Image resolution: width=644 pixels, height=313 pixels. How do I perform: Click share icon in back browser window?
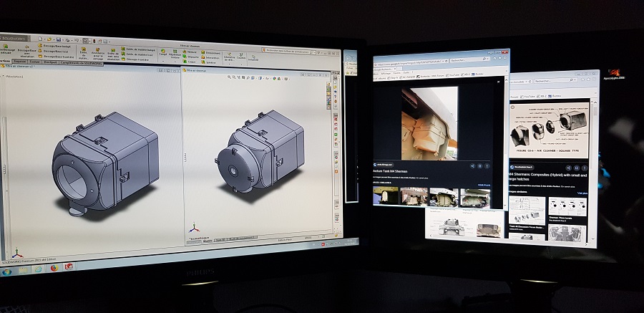pos(569,168)
